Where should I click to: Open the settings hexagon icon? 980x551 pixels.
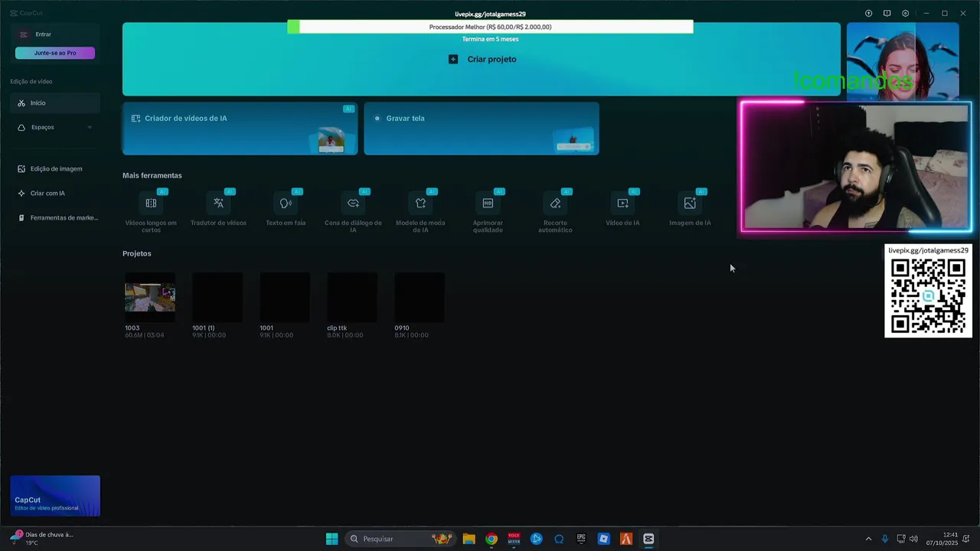(x=906, y=13)
